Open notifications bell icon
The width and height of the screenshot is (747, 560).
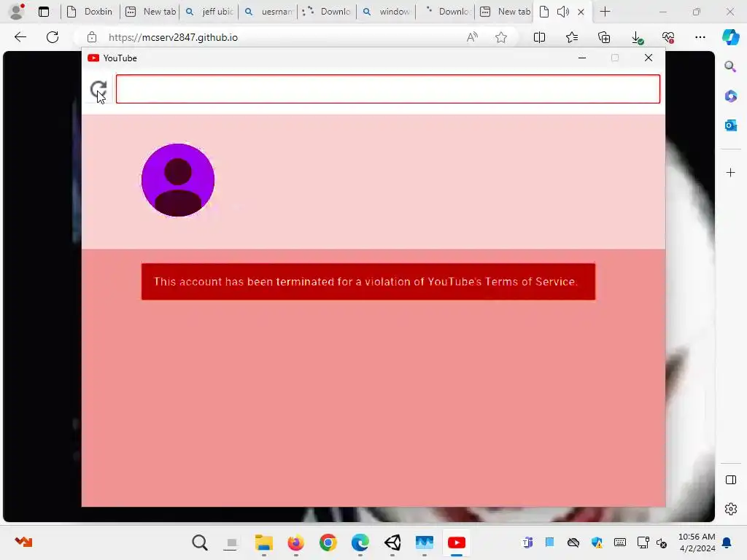coord(727,542)
